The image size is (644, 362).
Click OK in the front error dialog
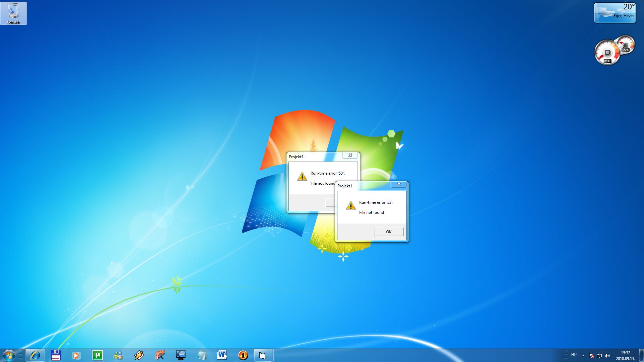click(x=388, y=232)
